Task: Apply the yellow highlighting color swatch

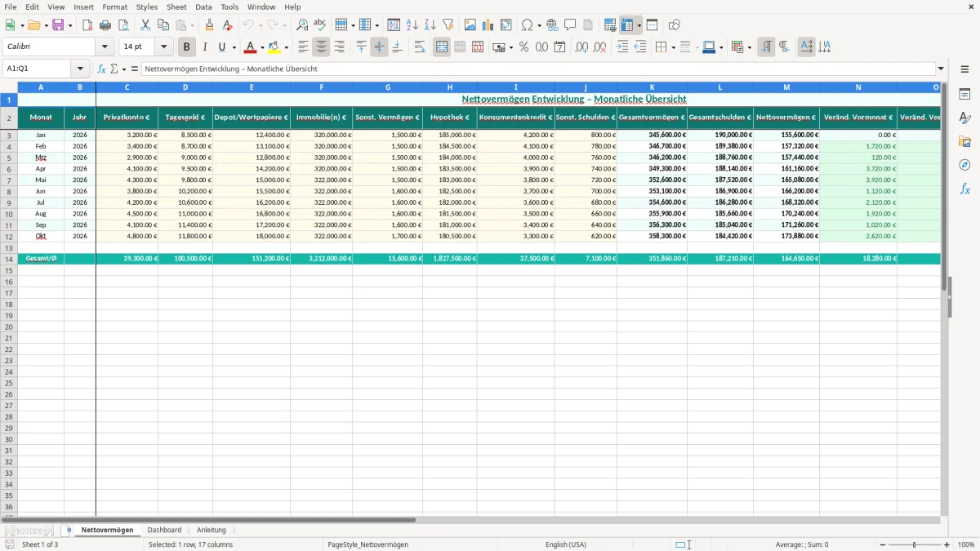Action: coord(274,47)
